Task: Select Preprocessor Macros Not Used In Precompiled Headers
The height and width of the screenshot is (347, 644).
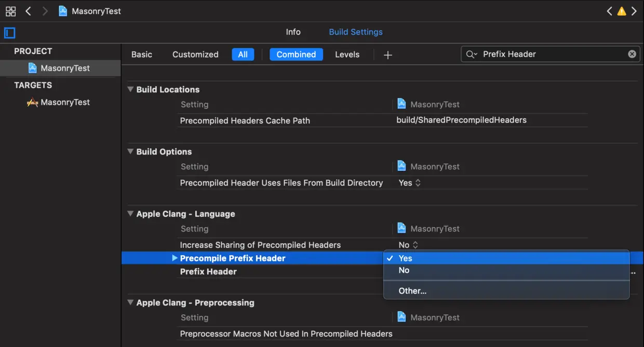Action: click(286, 334)
